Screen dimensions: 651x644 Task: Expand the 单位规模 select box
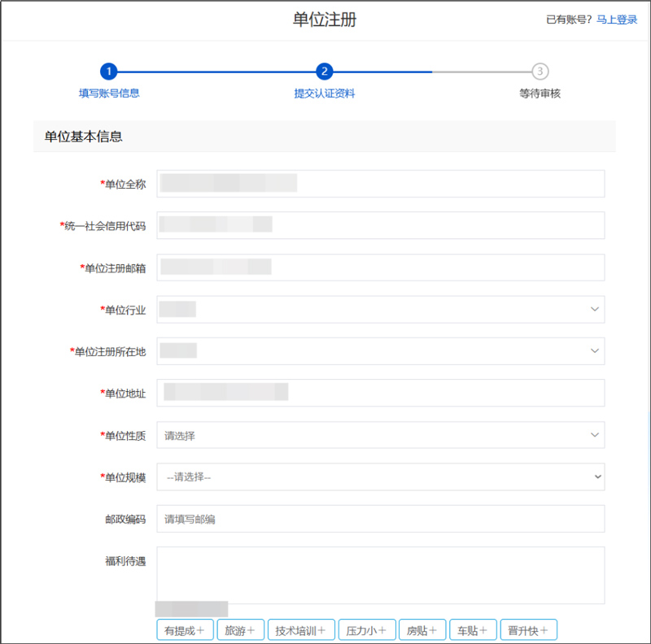pos(380,476)
